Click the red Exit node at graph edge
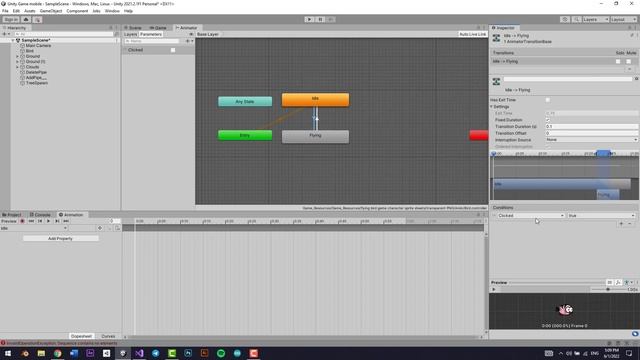Screen dimensions: 640x360 (x=479, y=135)
